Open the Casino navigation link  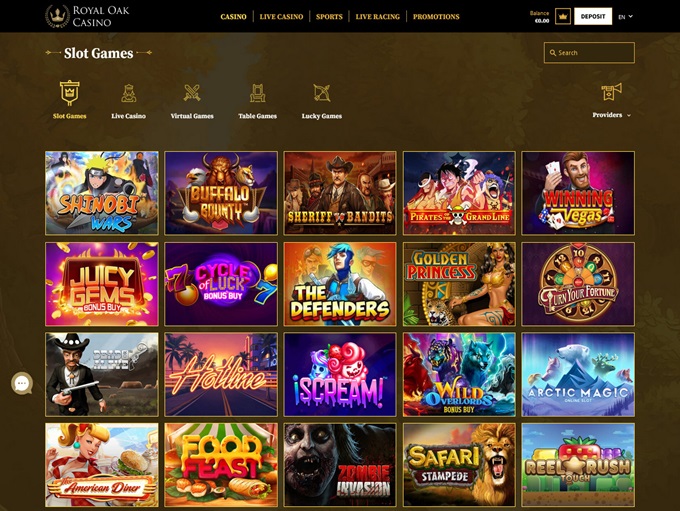click(x=233, y=16)
